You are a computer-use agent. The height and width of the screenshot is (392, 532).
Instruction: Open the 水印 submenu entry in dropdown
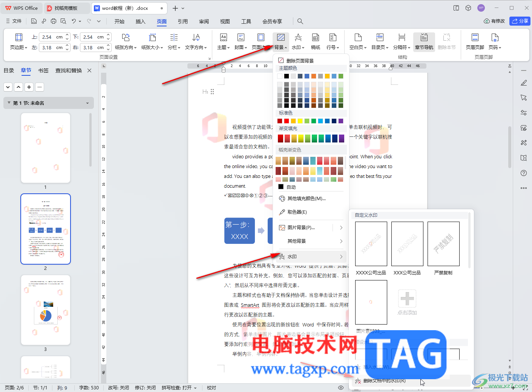(x=311, y=257)
